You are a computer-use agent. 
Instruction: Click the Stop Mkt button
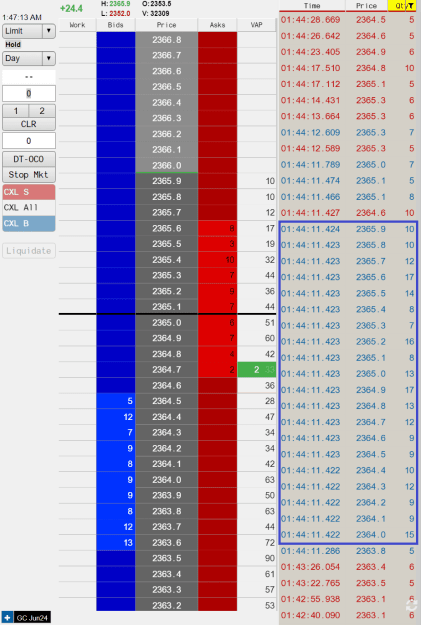(29, 175)
